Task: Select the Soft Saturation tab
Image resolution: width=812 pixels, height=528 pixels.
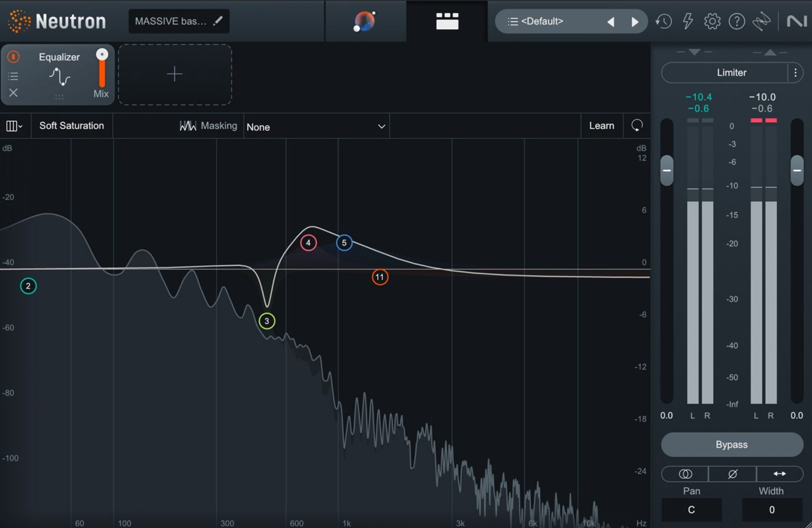Action: (71, 126)
